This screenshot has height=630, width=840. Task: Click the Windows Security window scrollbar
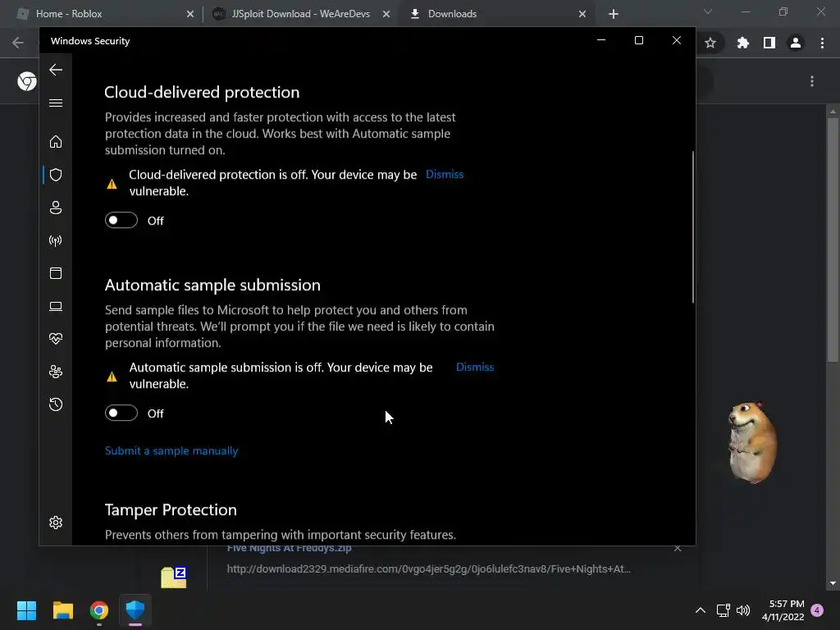pyautogui.click(x=692, y=227)
